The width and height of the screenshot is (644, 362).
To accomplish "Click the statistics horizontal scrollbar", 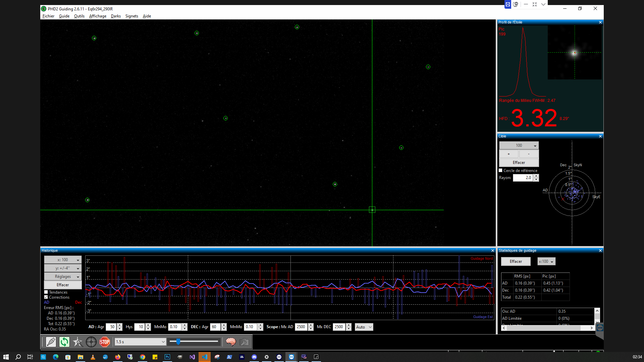I will tap(548, 328).
